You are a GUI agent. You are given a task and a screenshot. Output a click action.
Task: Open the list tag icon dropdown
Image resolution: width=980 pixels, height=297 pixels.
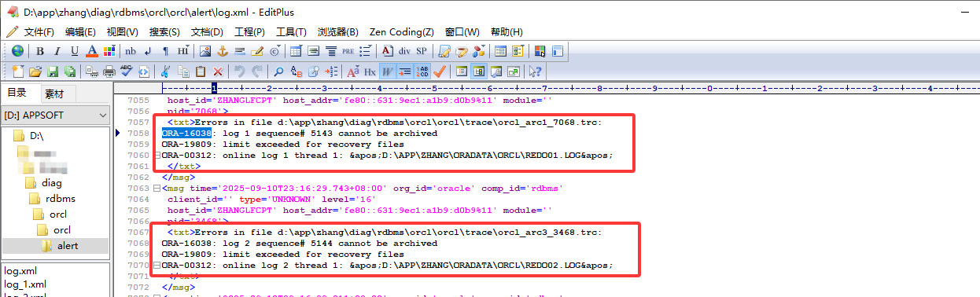click(x=365, y=51)
